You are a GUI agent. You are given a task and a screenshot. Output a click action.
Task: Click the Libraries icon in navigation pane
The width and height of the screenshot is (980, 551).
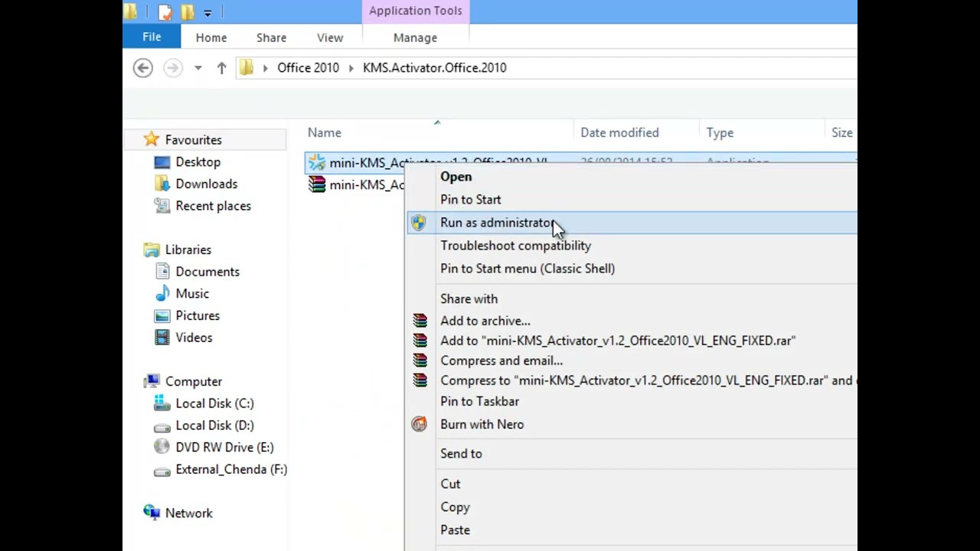tap(152, 249)
